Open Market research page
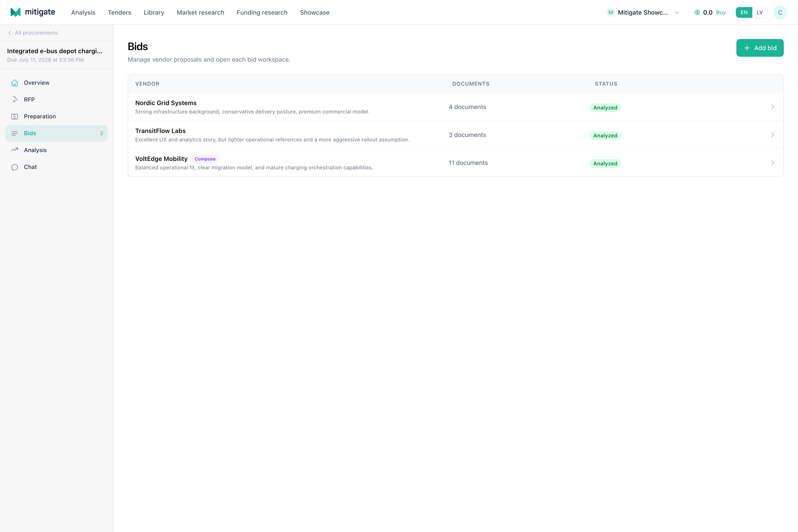This screenshot has width=798, height=532. 200,13
